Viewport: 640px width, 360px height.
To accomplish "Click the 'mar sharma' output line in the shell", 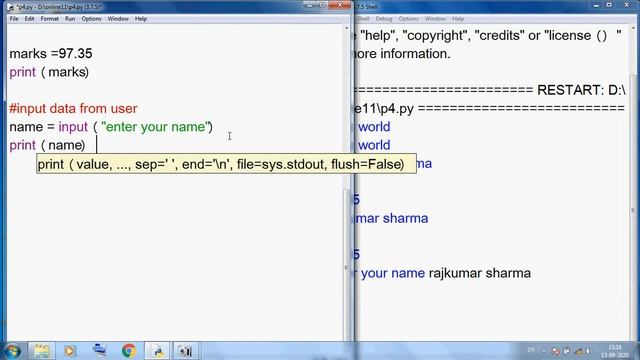I will point(392,218).
